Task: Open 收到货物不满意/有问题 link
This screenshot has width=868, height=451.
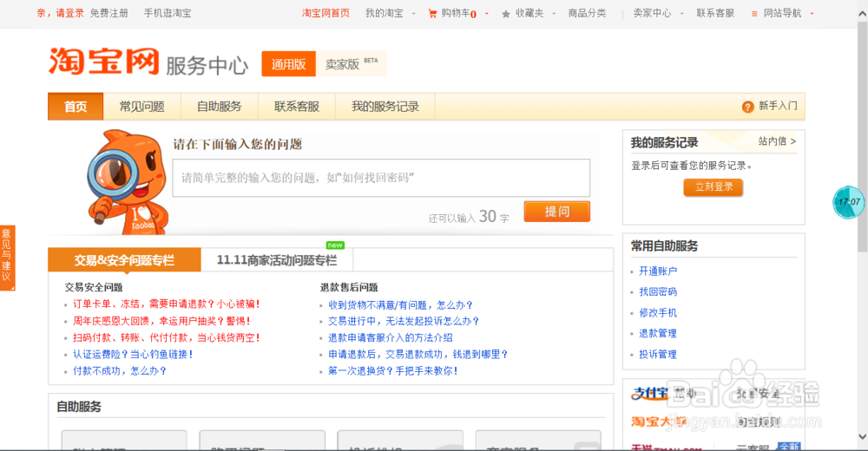Action: coord(400,305)
